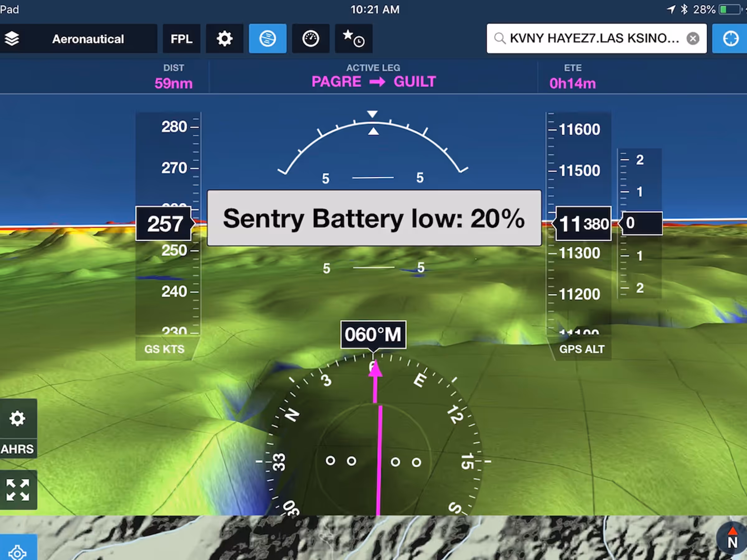This screenshot has height=560, width=747.
Task: Tap the ETE 0h14m readout
Action: click(x=572, y=78)
